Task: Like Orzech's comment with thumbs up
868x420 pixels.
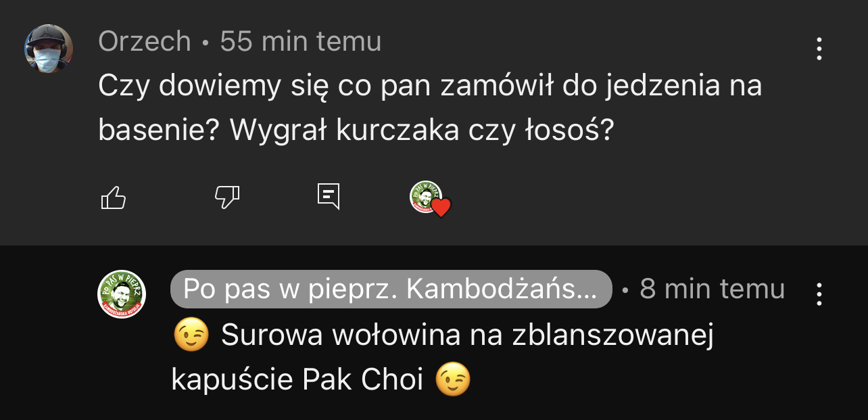Action: 113,197
